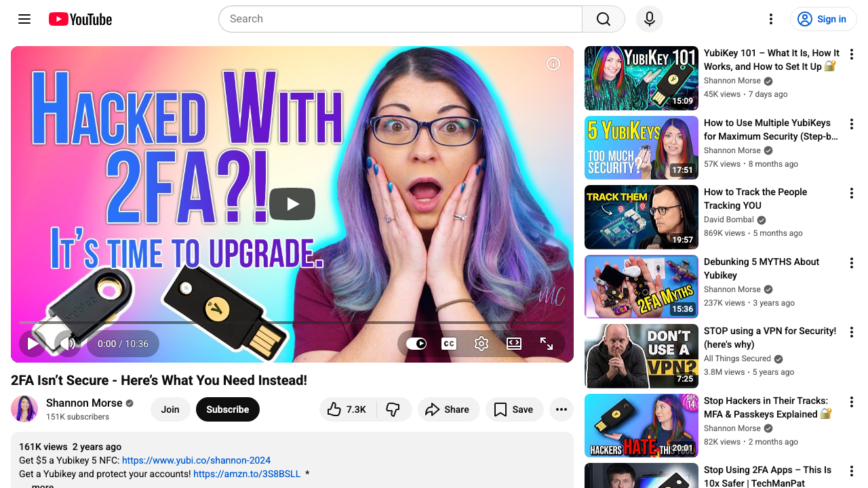The image size is (868, 488).
Task: Switch to theater mode
Action: [x=514, y=344]
